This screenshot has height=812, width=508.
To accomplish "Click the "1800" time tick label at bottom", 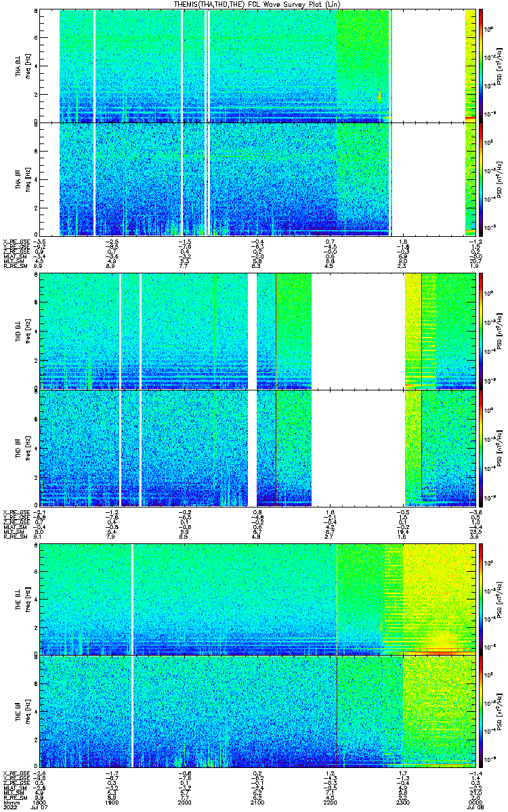I will coord(40,803).
